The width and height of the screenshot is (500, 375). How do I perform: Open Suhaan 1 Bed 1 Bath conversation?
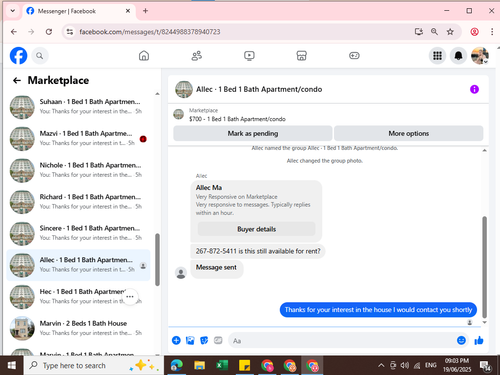point(78,107)
